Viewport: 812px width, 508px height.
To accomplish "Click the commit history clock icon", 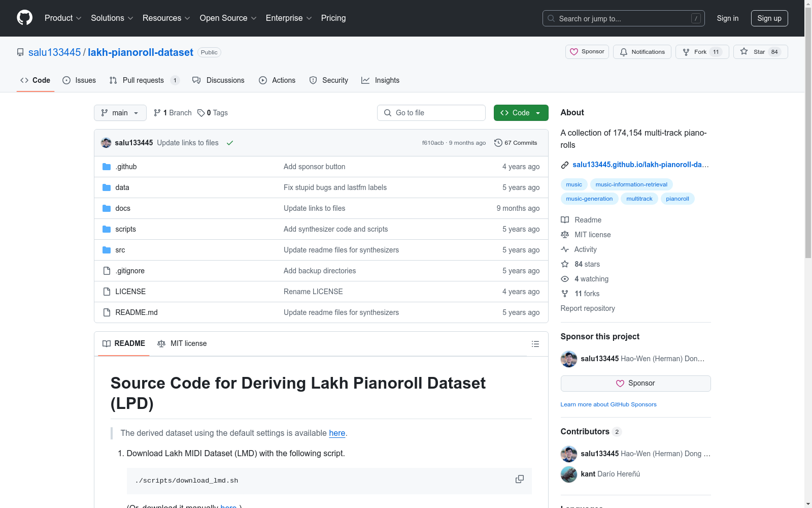I will coord(498,143).
